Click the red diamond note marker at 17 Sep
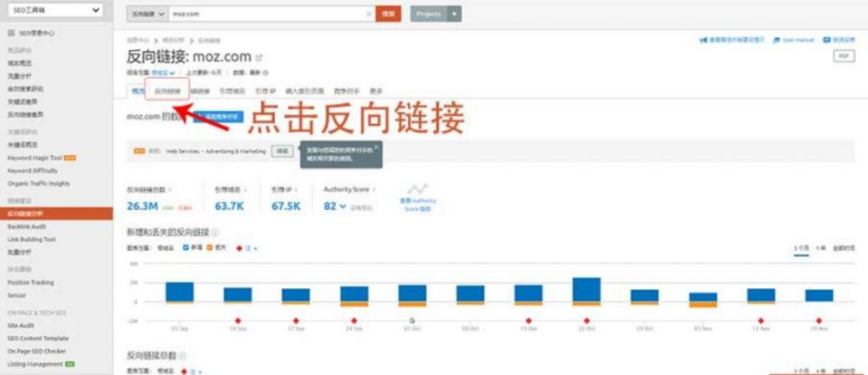 point(296,321)
